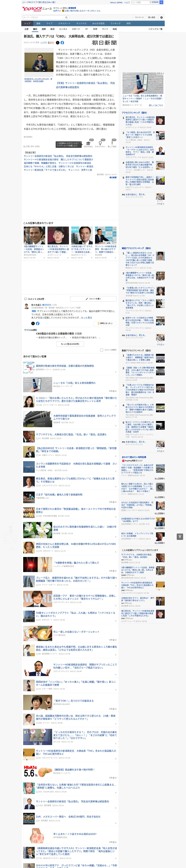The height and width of the screenshot is (868, 186).
Task: Share expert comment on Facebook
Action: point(38,323)
